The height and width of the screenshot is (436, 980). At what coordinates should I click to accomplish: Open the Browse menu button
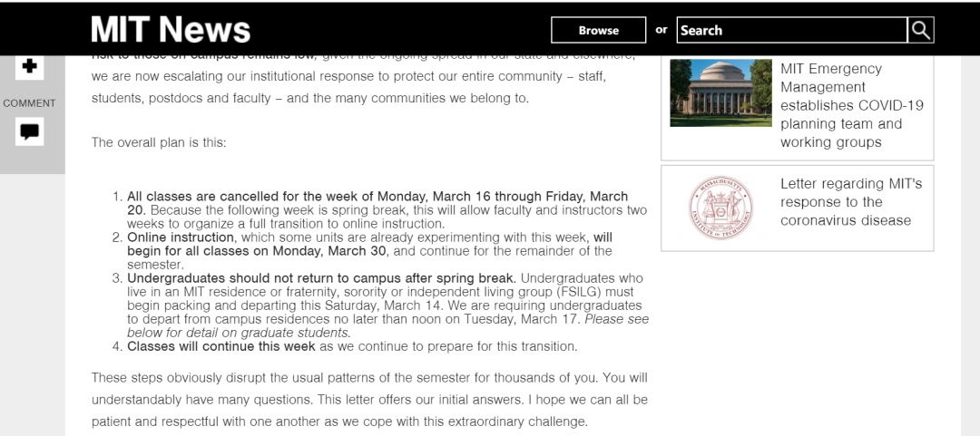click(598, 30)
